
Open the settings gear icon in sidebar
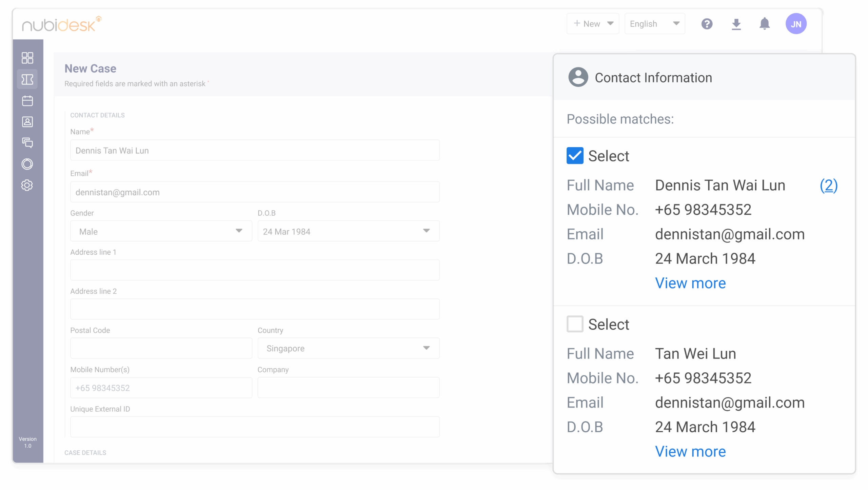pos(27,185)
